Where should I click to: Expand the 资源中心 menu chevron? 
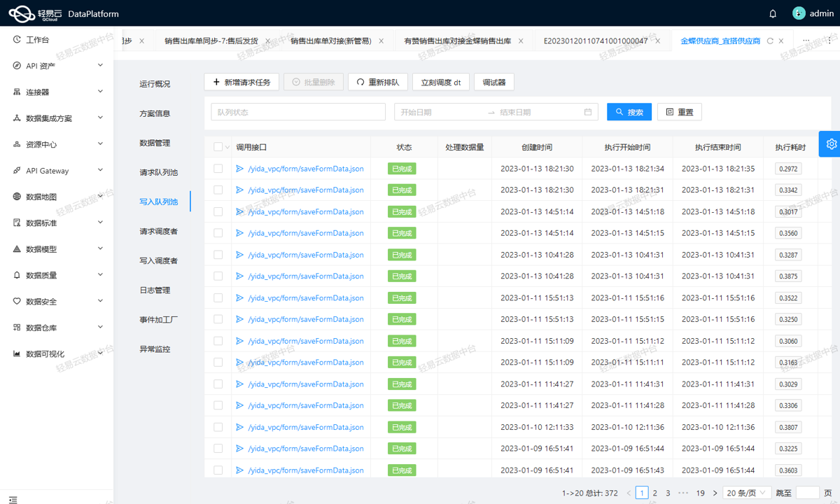[x=100, y=143]
